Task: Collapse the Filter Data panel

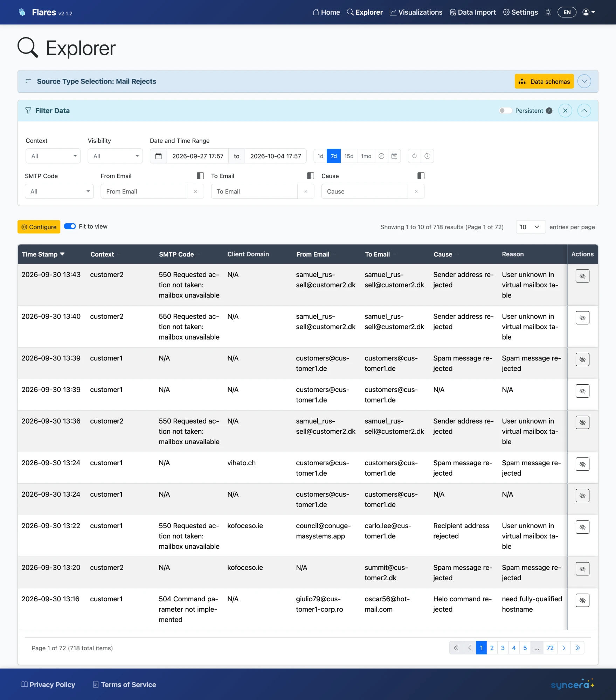Action: click(x=584, y=111)
